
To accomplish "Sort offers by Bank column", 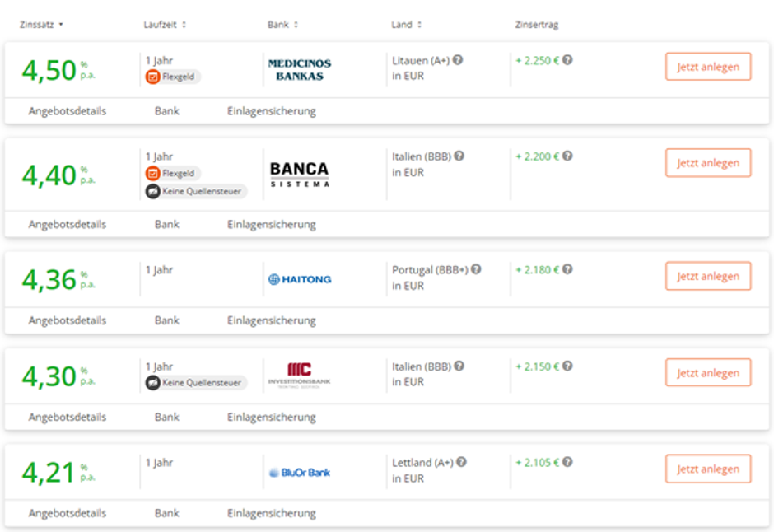I will pyautogui.click(x=282, y=25).
